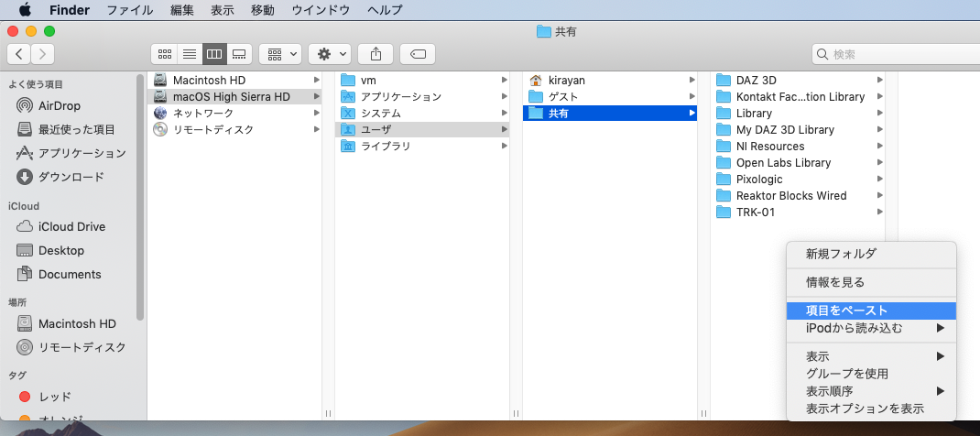980x436 pixels.
Task: Select macOS High Sierra HD disk icon
Action: coord(161,97)
